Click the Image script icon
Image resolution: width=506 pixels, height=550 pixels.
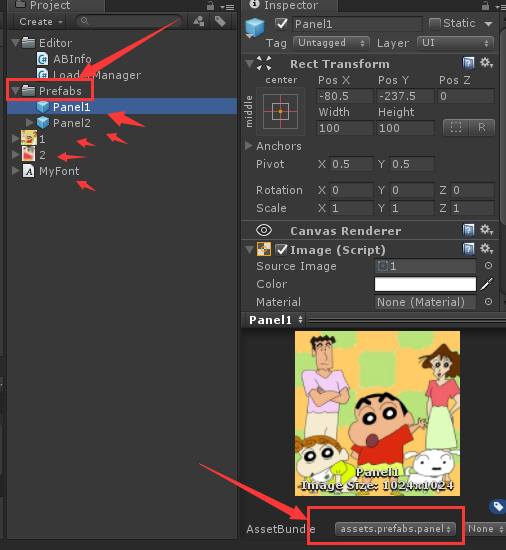coord(264,249)
